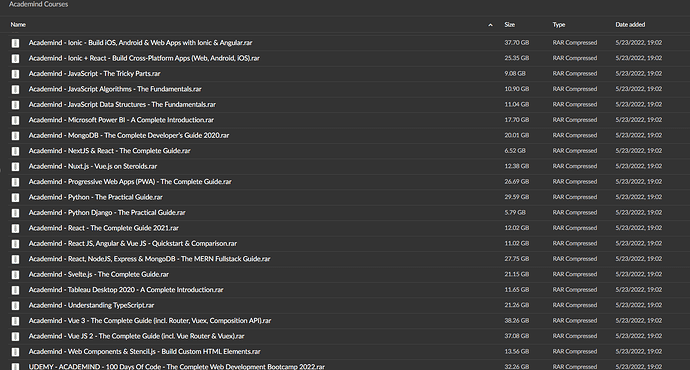Open JavaScript - The Tricky Parts.rar
The width and height of the screenshot is (690, 370).
pyautogui.click(x=94, y=73)
